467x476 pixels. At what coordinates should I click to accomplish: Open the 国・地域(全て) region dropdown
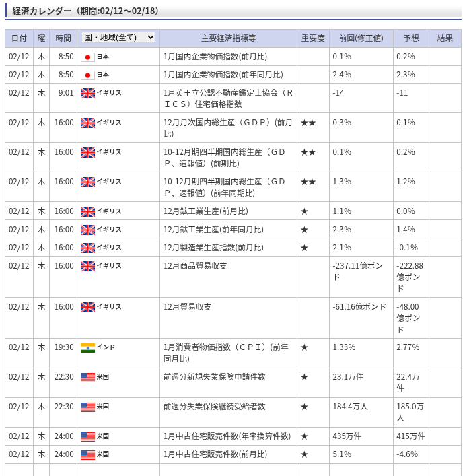pos(118,38)
